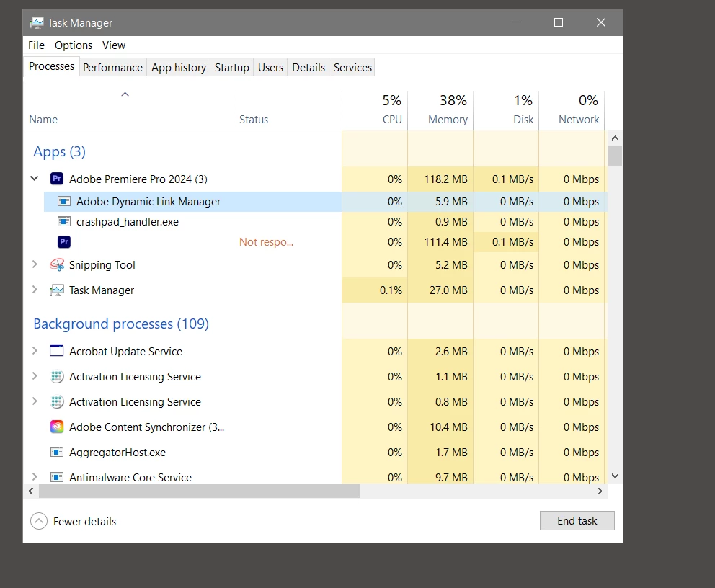The height and width of the screenshot is (588, 715).
Task: Click the Not respo... status text
Action: point(266,242)
